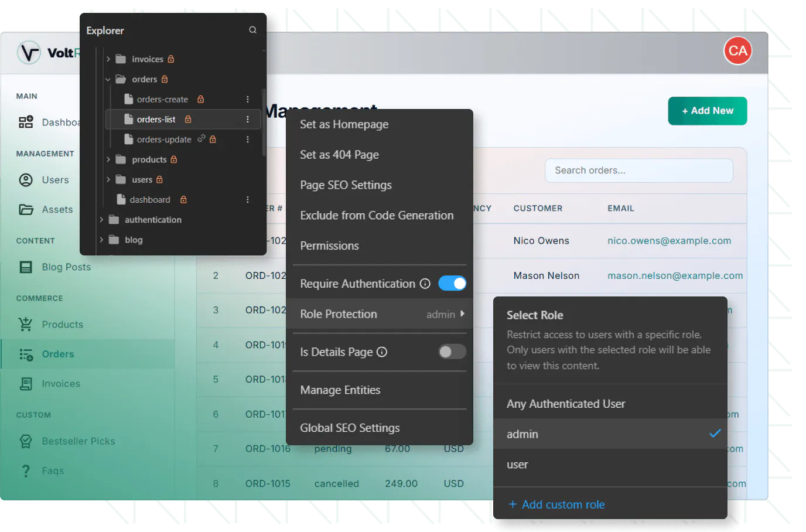
Task: Open the three-dot menu for orders-create
Action: click(x=248, y=99)
